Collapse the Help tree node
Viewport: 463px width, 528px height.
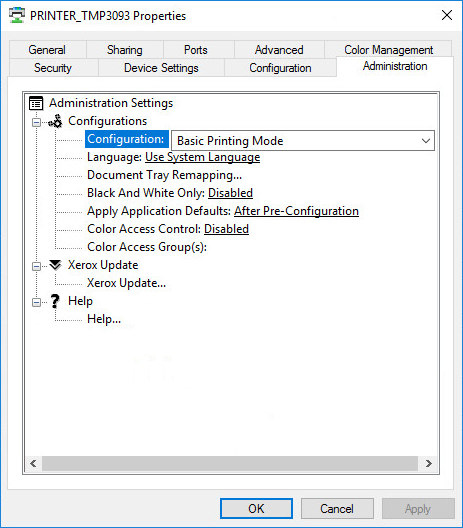(36, 302)
